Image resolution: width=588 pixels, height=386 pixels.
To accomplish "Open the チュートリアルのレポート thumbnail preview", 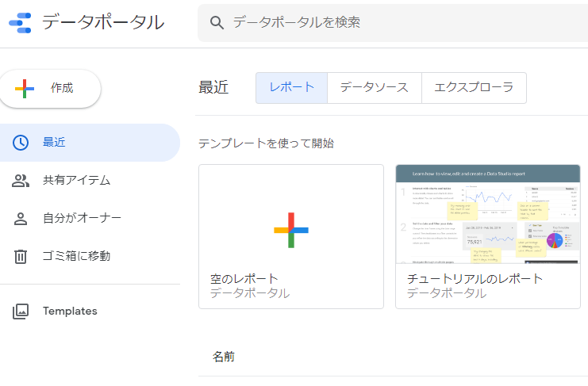I will click(x=488, y=214).
